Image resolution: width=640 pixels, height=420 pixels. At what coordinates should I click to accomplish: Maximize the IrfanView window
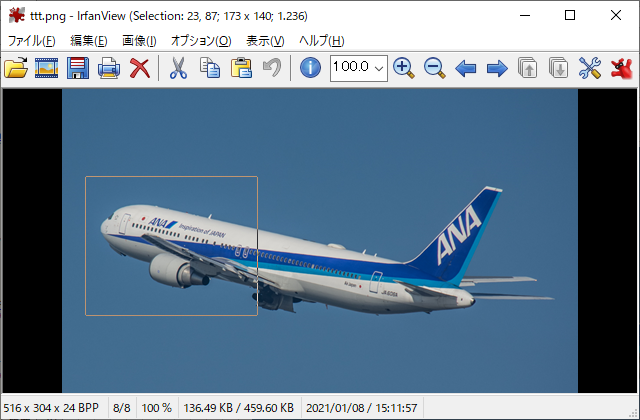point(570,16)
